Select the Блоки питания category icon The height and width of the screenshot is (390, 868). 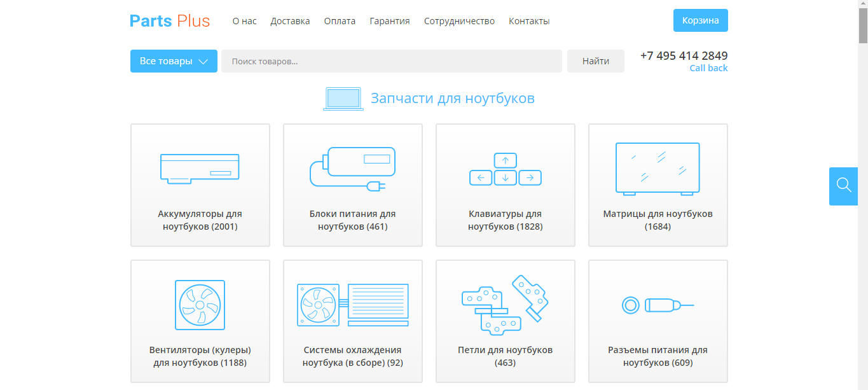click(x=352, y=167)
